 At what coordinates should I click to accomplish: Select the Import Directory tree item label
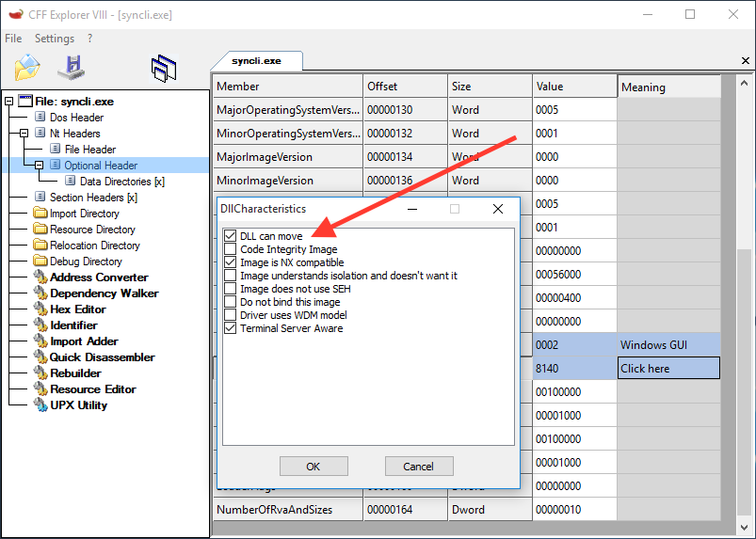[x=85, y=213]
